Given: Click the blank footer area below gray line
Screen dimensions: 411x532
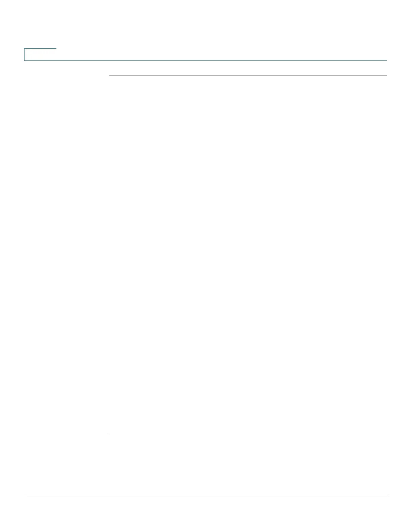Looking at the screenshot, I should click(205, 514).
